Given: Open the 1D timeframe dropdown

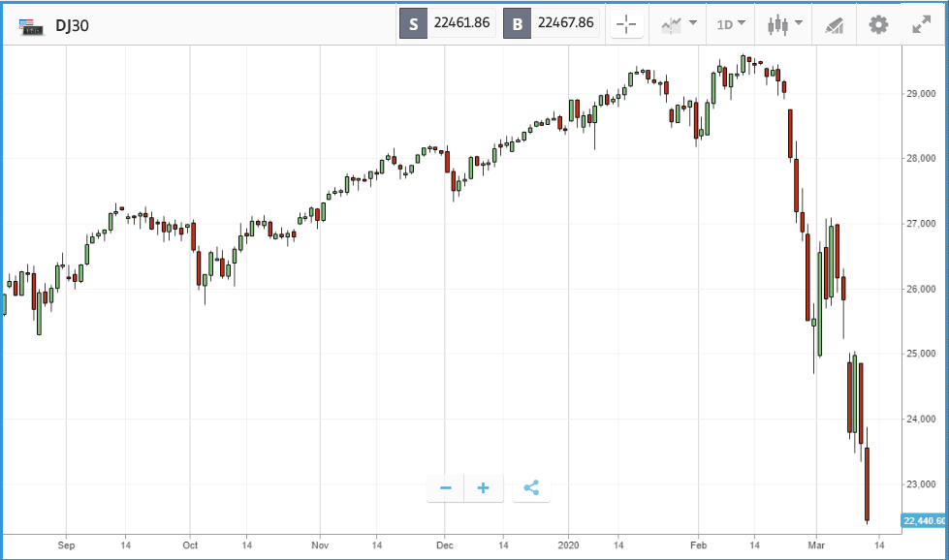Looking at the screenshot, I should (731, 25).
